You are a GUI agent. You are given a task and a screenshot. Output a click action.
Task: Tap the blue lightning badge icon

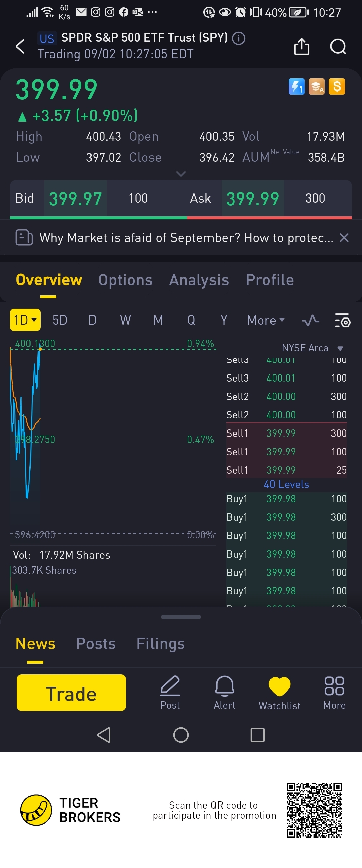(296, 86)
